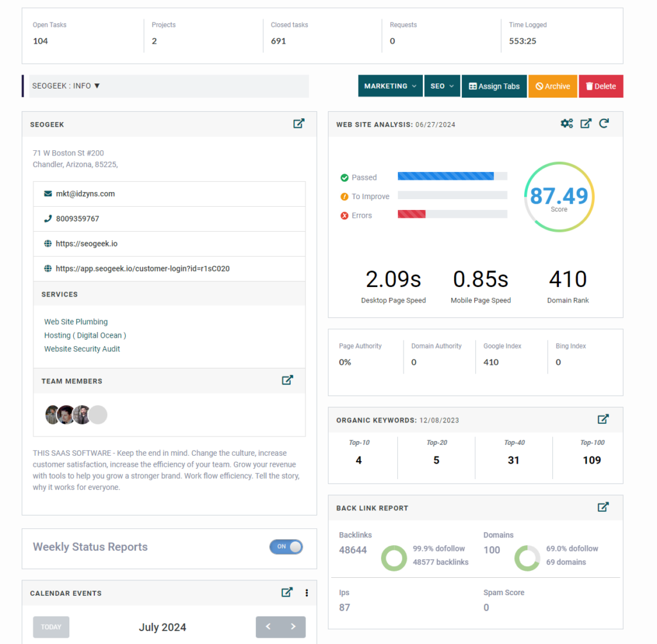Click the third team member avatar

click(x=81, y=415)
